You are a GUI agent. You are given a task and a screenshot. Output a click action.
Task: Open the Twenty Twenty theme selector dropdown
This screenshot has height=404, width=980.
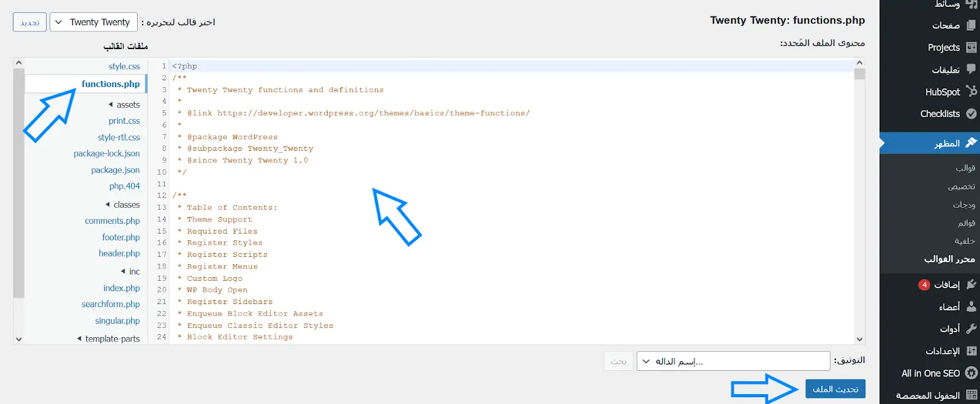[x=93, y=22]
